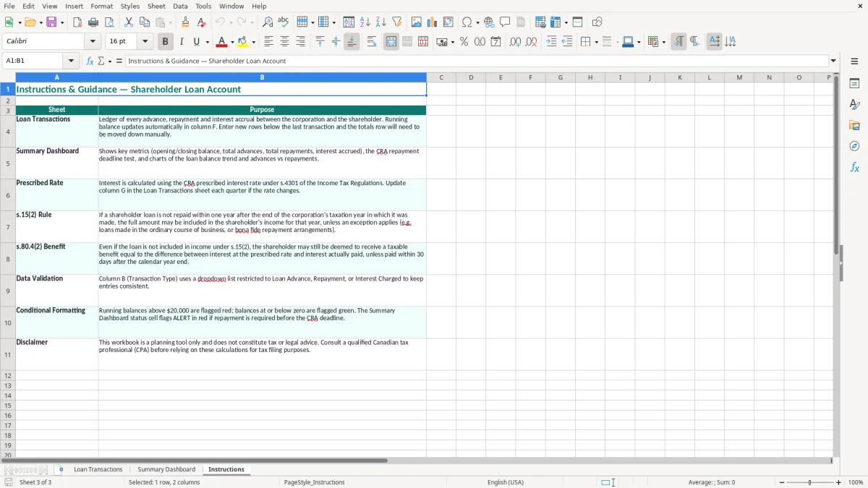868x488 pixels.
Task: Open the sidebar Navigator deck
Action: pos(854,146)
